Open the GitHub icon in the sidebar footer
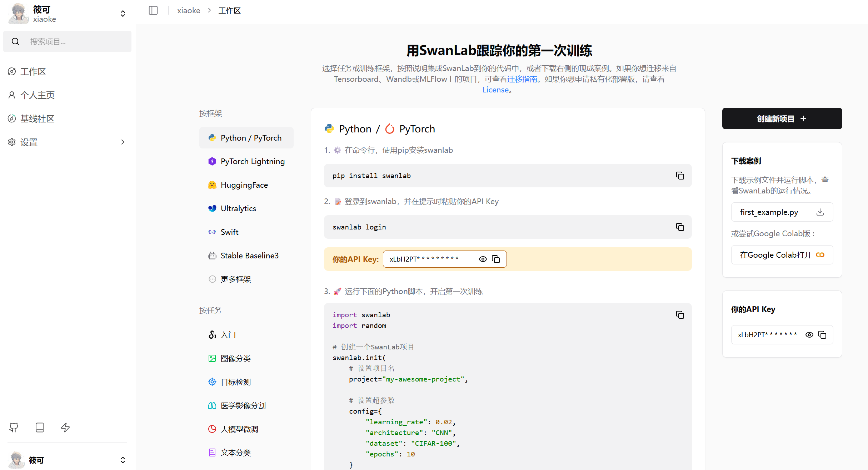Viewport: 868px width, 470px height. tap(14, 427)
